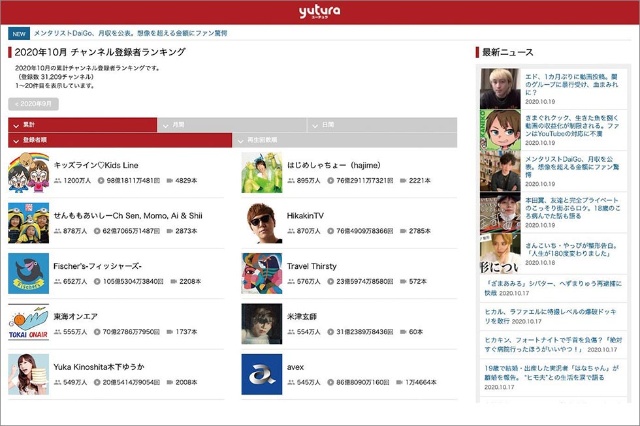Open 東海オンエア channel title

coord(76,317)
